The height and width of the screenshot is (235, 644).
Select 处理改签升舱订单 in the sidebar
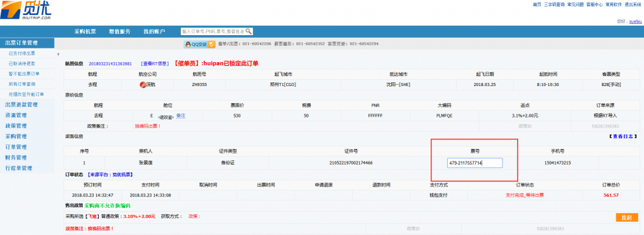coord(26,94)
